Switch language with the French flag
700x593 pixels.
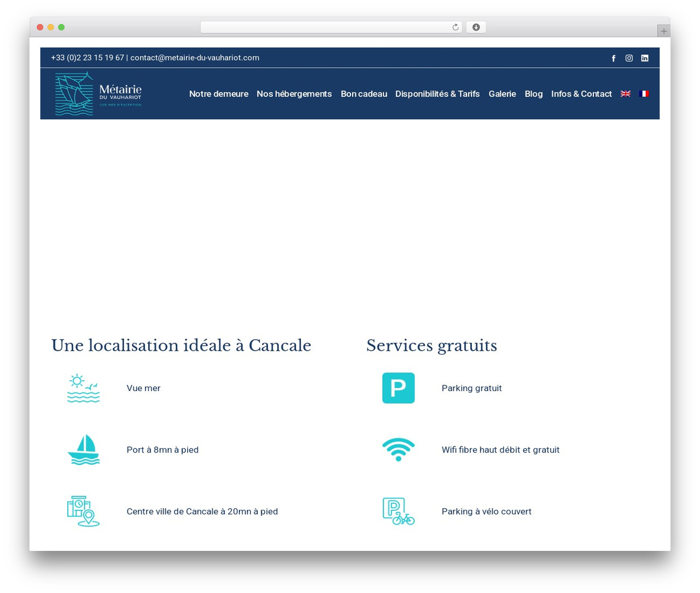point(644,94)
